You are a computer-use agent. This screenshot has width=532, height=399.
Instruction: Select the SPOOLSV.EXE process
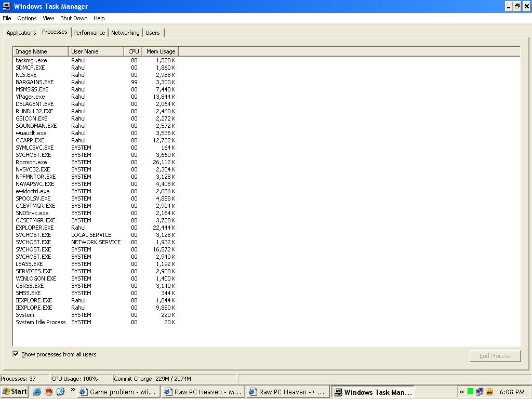96,198
